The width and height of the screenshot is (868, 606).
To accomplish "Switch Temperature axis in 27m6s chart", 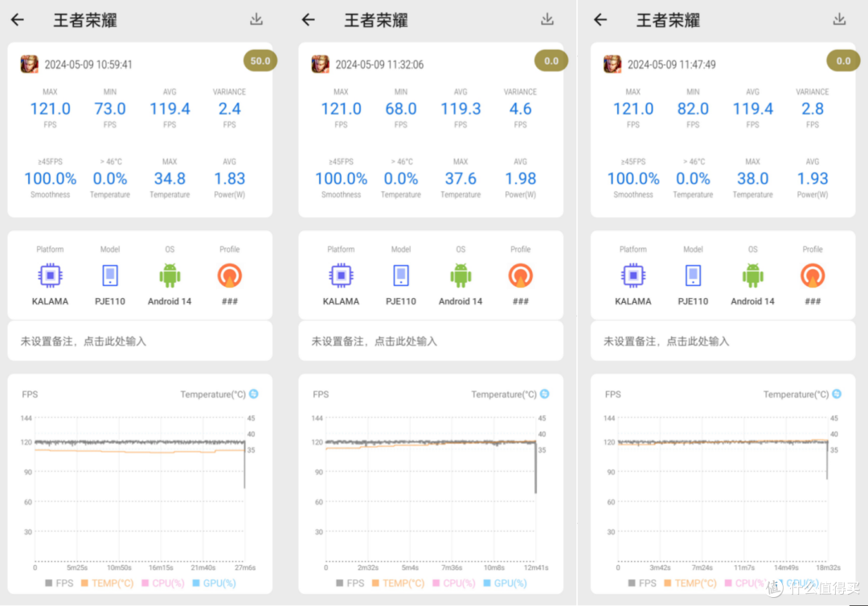I will click(x=254, y=394).
